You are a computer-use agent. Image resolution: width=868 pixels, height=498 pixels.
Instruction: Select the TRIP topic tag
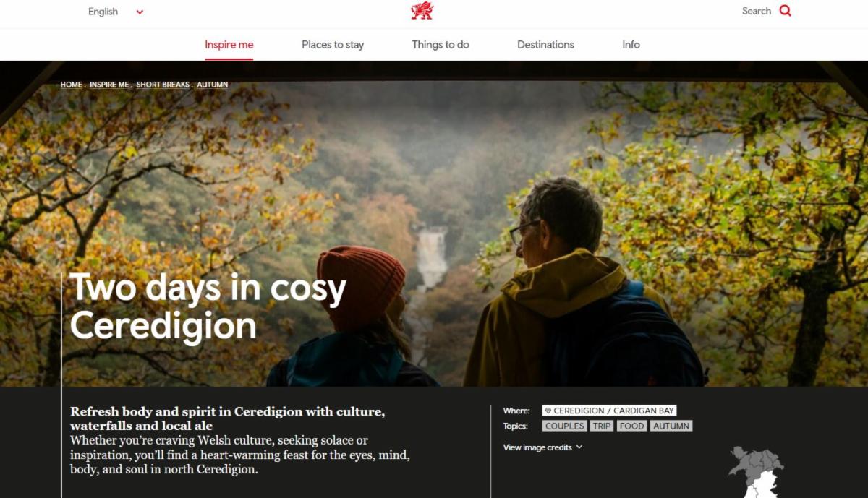tap(602, 426)
